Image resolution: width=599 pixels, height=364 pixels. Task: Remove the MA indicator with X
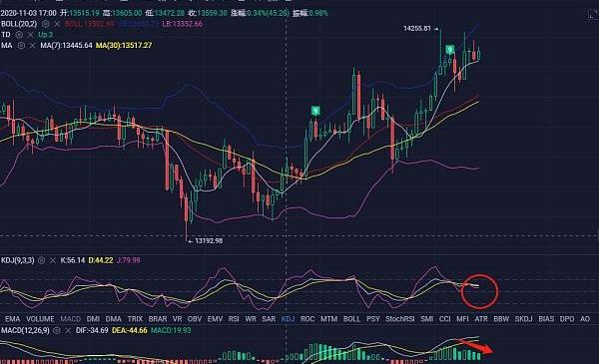point(33,46)
